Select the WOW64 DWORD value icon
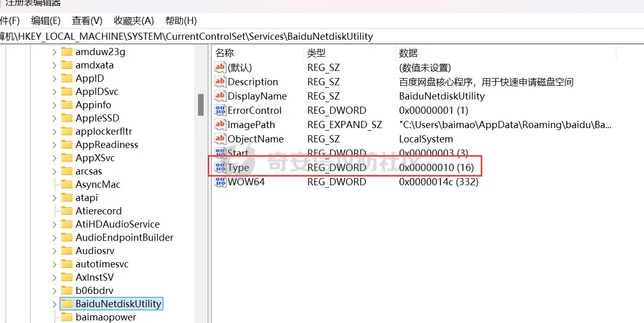Viewport: 644px width, 323px height. click(220, 182)
